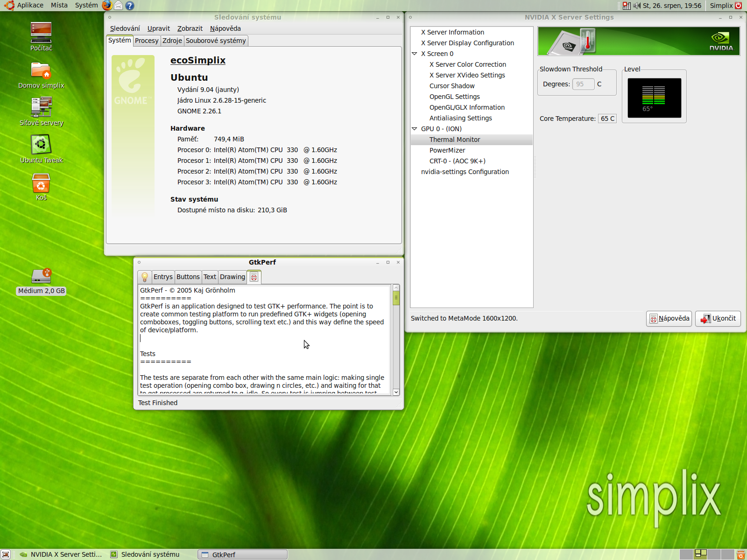Open the Nápověda menu in the system monitor
Viewport: 747px width, 560px height.
tap(226, 28)
